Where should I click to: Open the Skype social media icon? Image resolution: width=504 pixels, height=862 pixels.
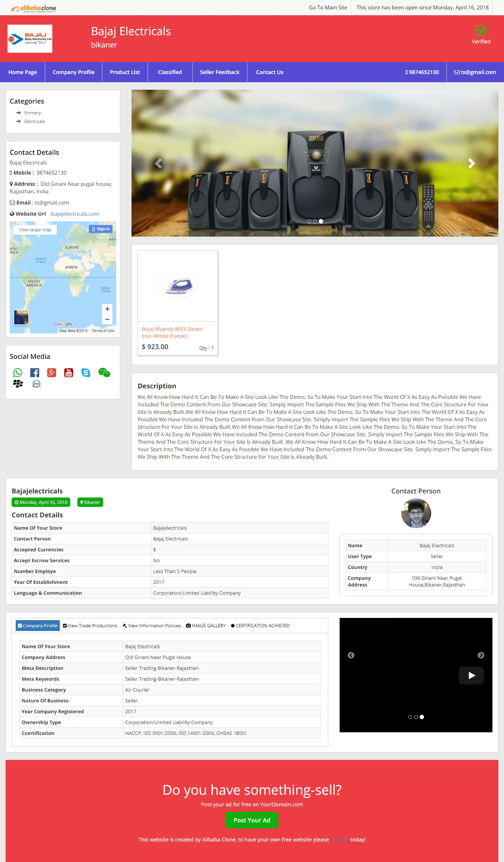(86, 373)
